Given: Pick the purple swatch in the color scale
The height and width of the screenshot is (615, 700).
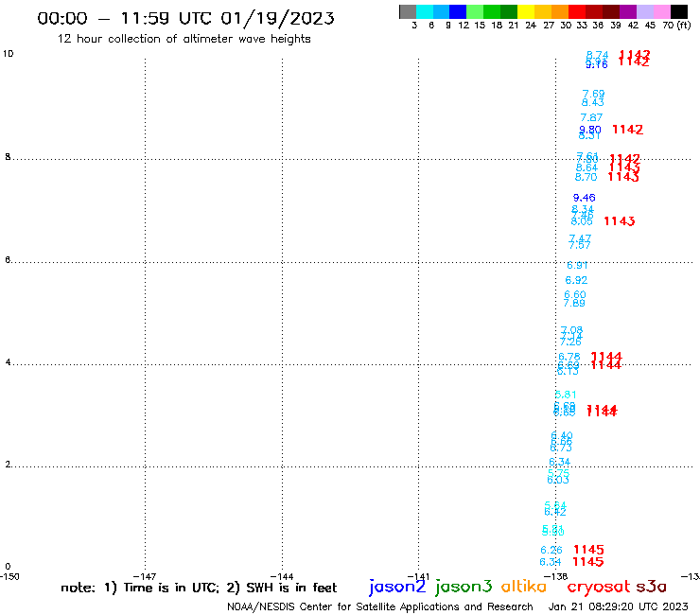Looking at the screenshot, I should tap(628, 11).
